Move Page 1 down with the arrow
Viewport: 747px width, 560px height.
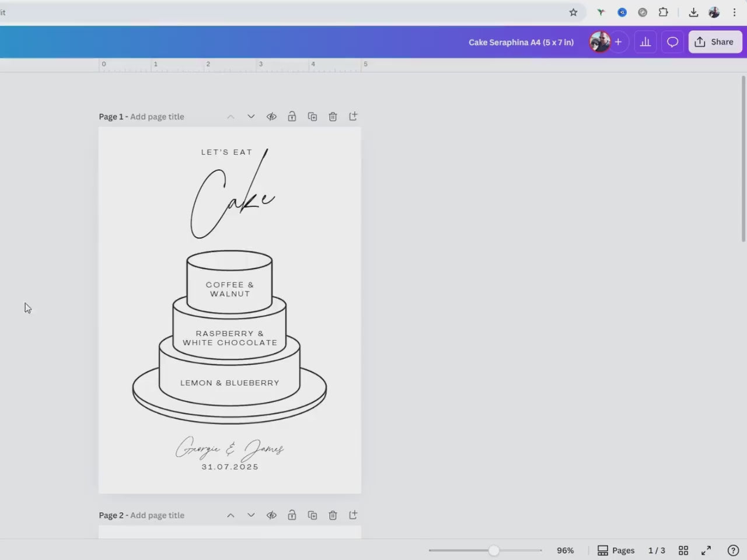click(x=251, y=117)
